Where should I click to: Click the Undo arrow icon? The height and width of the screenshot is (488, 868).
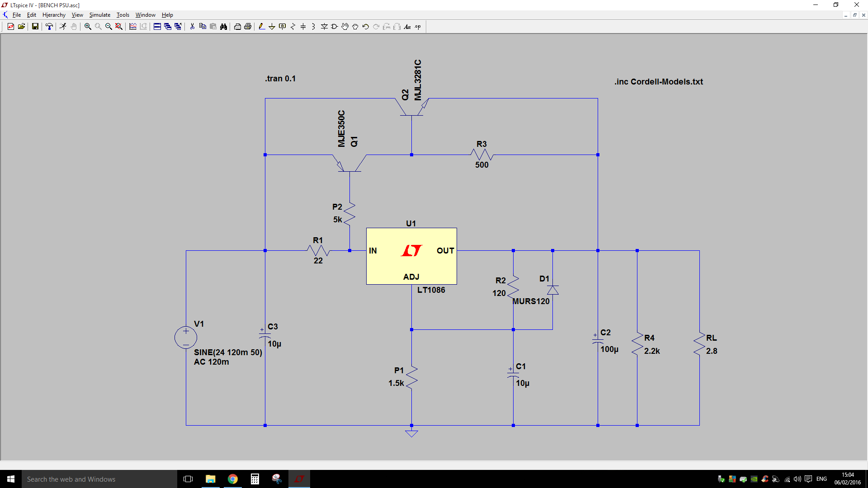coord(366,27)
